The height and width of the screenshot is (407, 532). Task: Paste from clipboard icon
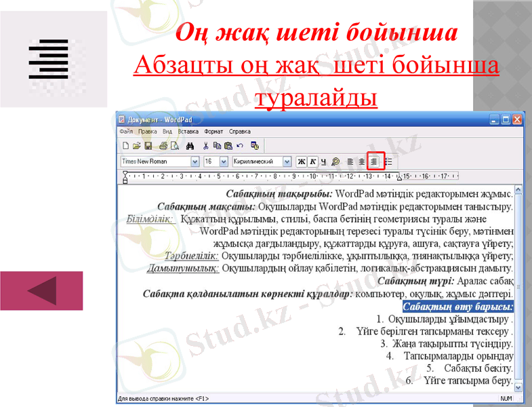click(x=228, y=146)
